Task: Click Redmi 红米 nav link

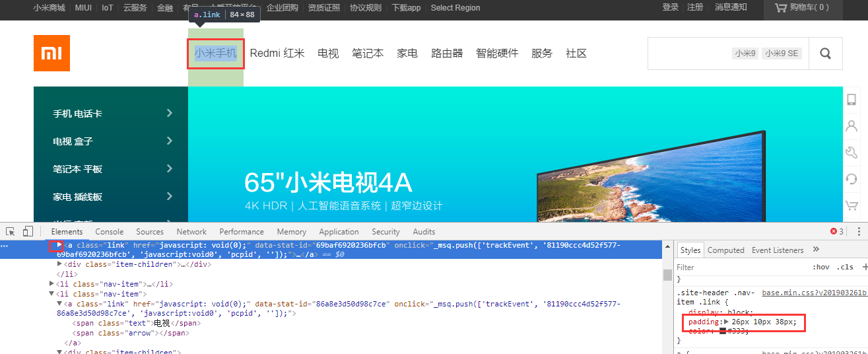Action: pos(277,53)
